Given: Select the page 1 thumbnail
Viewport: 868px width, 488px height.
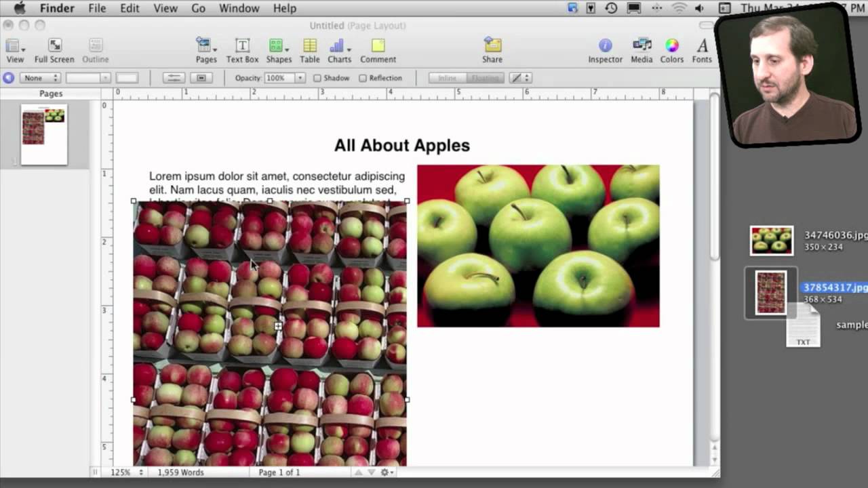Looking at the screenshot, I should pyautogui.click(x=44, y=134).
